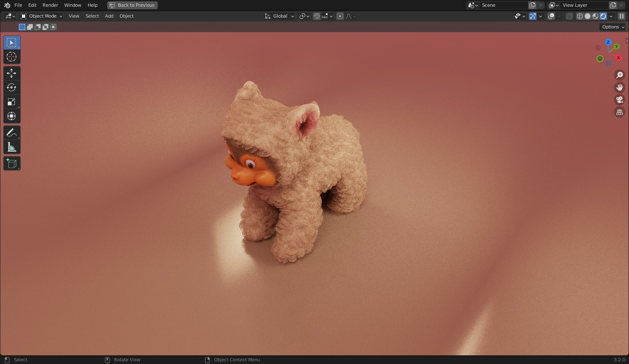Viewport: 629px width, 364px height.
Task: Open selectability and visibility dropdown
Action: point(520,16)
